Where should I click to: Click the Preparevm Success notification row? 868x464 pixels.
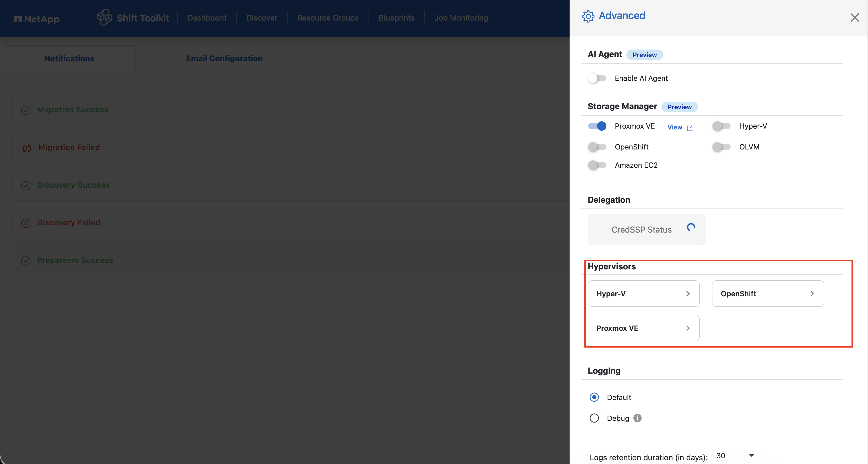tap(291, 260)
